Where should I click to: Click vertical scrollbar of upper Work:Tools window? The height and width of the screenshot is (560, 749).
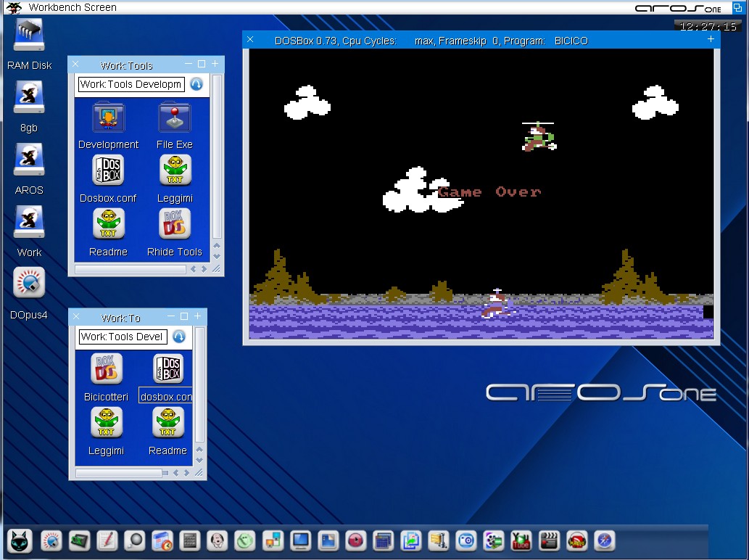click(217, 157)
